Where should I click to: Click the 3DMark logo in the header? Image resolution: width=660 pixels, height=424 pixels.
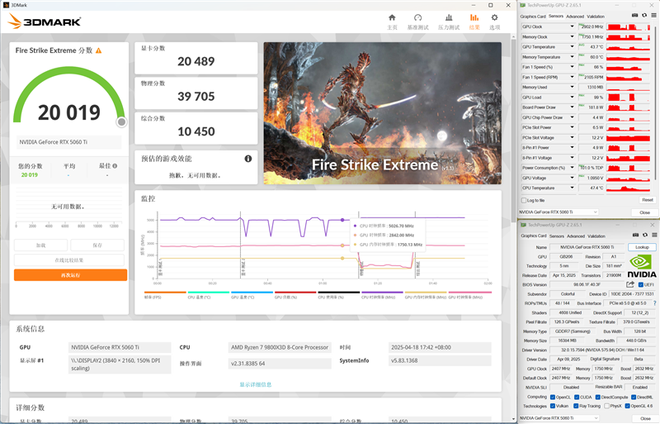[45, 21]
